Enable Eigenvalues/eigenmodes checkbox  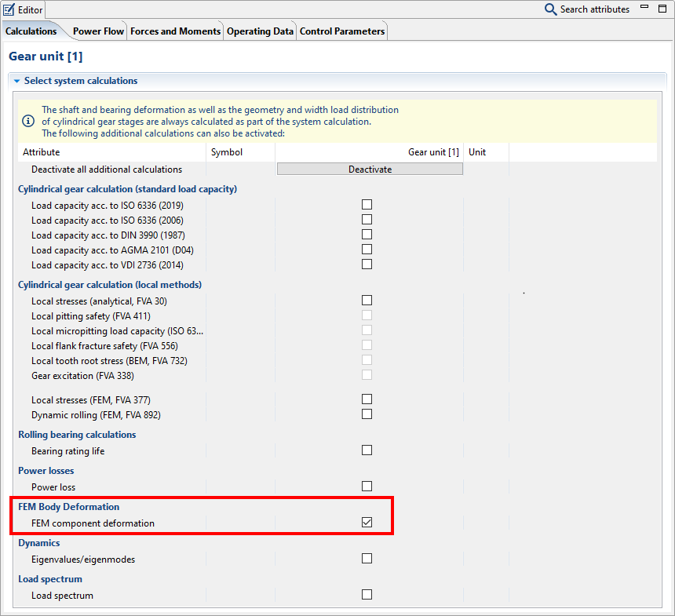[367, 559]
